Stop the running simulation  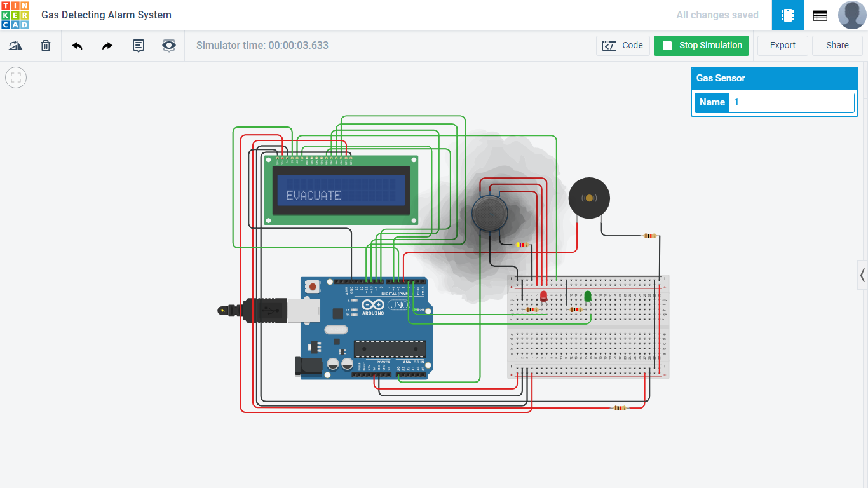point(701,45)
